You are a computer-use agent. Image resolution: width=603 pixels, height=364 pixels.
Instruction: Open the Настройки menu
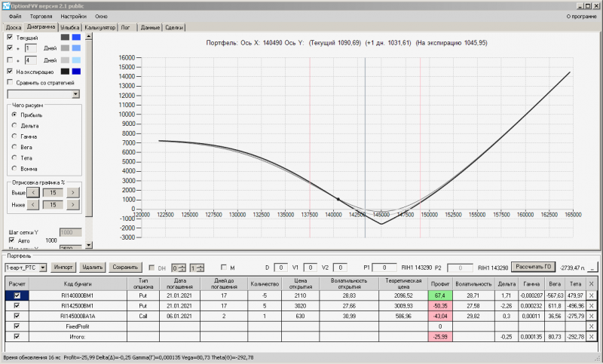point(73,17)
